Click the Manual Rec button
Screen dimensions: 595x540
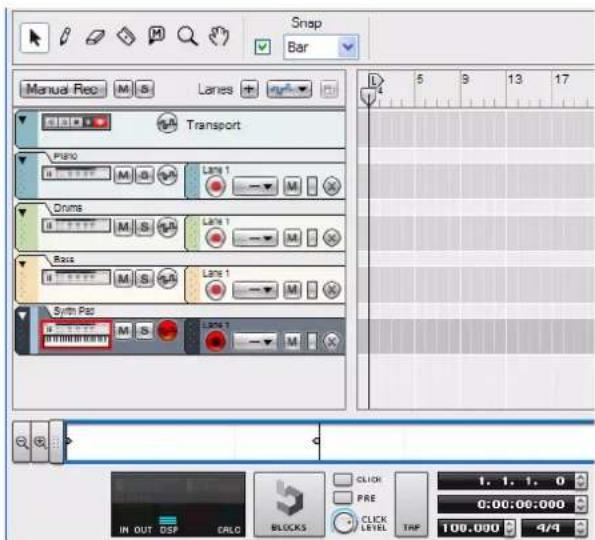[63, 90]
